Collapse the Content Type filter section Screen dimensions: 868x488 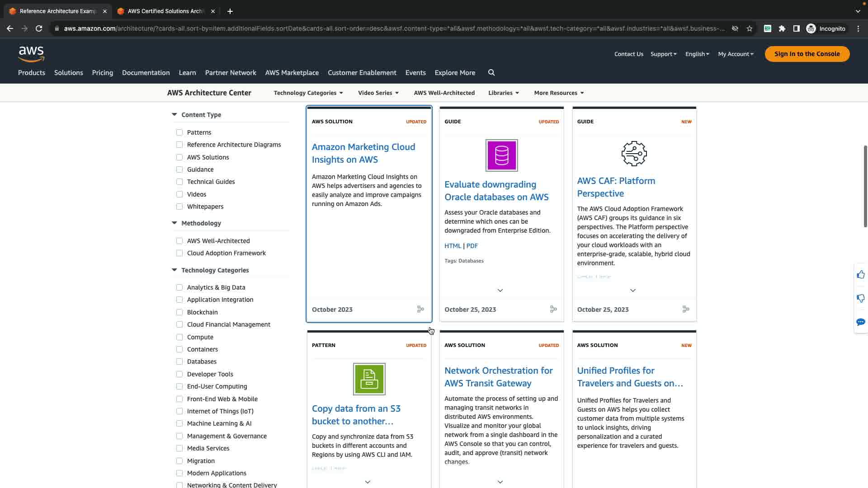pyautogui.click(x=175, y=115)
